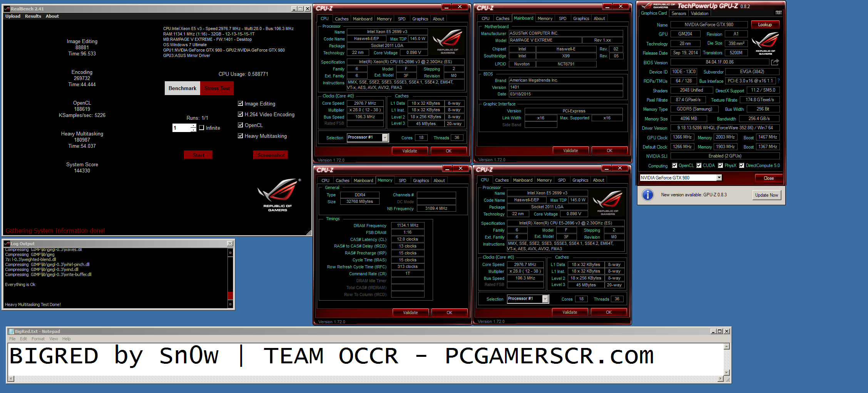This screenshot has width=868, height=393.
Task: Click the Update Now button
Action: [x=766, y=195]
